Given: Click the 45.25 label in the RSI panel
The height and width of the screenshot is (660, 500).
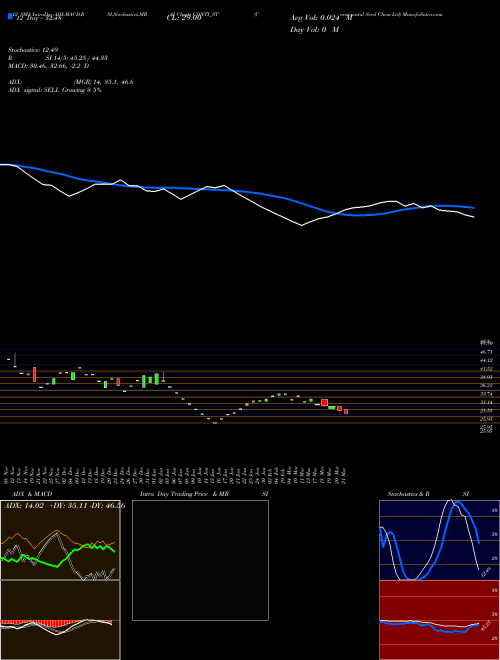Looking at the screenshot, I should 485,626.
